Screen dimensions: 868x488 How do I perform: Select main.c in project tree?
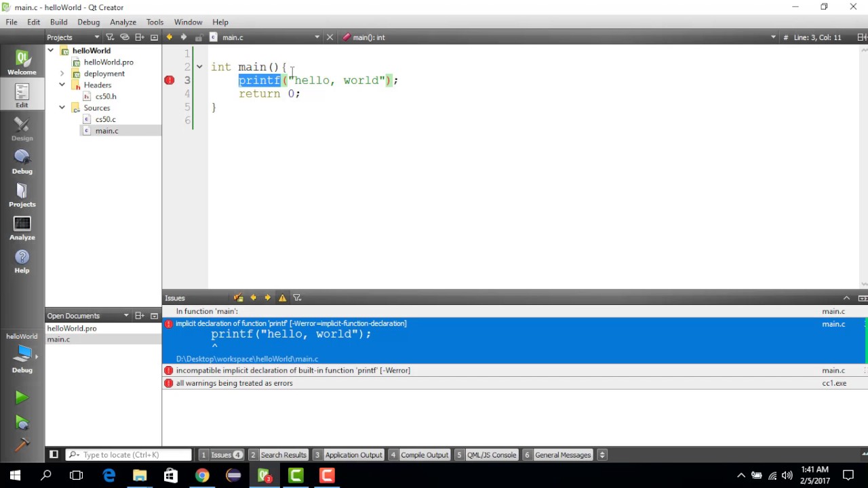(106, 131)
